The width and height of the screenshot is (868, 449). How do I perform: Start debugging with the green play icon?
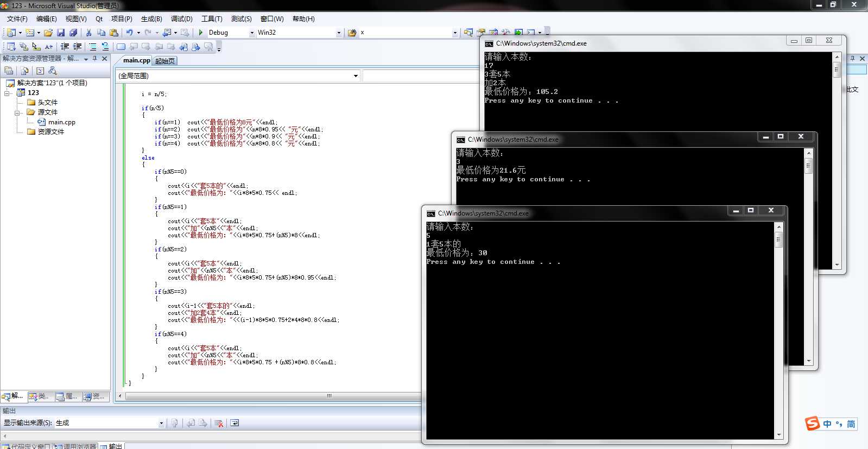201,33
